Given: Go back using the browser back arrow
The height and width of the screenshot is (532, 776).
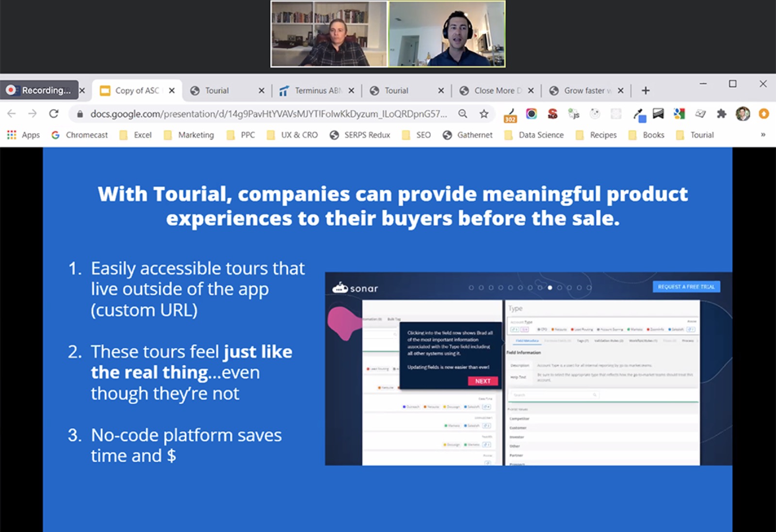Looking at the screenshot, I should (12, 114).
